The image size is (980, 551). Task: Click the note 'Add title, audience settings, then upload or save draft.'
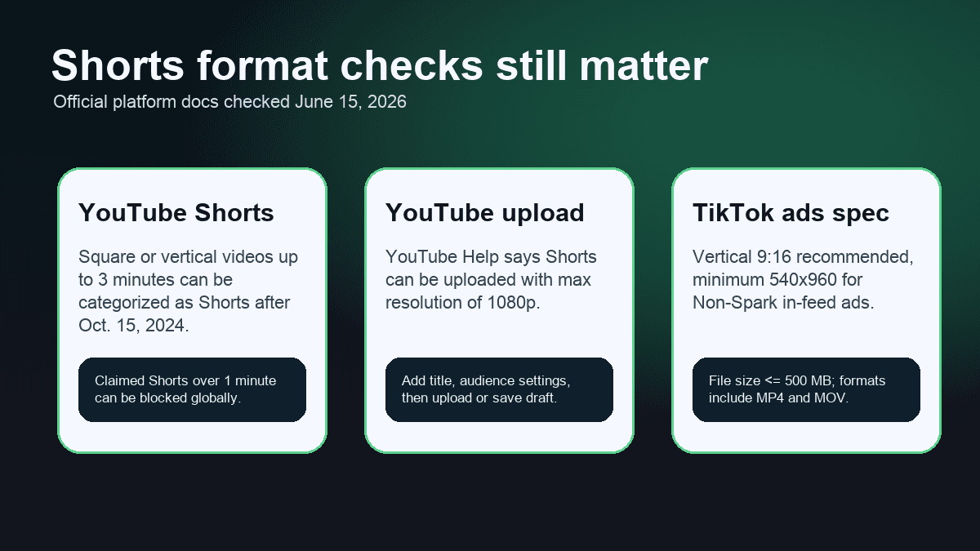pos(499,389)
